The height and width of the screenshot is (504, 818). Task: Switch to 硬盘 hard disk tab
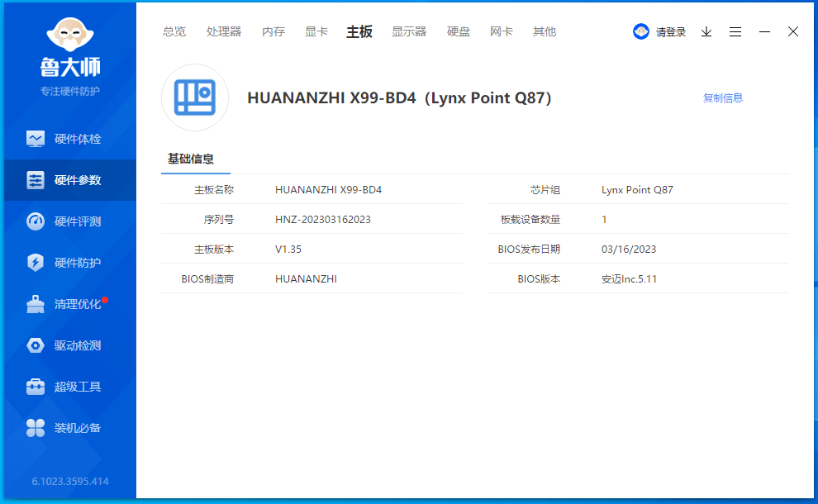(x=459, y=32)
